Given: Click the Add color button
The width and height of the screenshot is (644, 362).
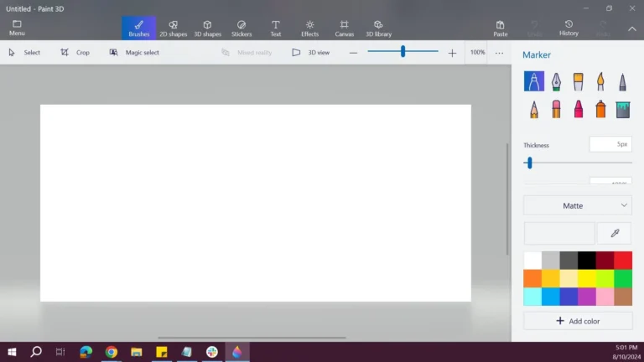Looking at the screenshot, I should tap(578, 321).
